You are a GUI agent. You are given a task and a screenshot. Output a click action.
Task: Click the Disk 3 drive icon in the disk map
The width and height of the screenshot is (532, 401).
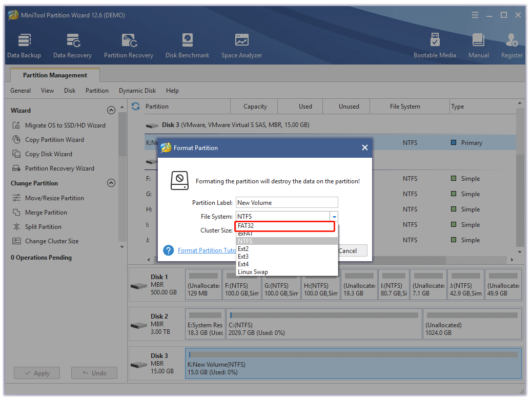tap(139, 365)
